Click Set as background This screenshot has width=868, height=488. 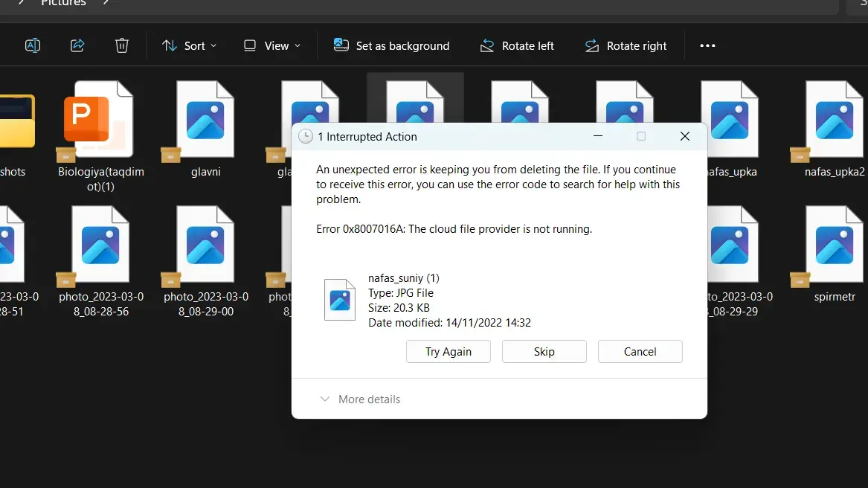point(391,45)
